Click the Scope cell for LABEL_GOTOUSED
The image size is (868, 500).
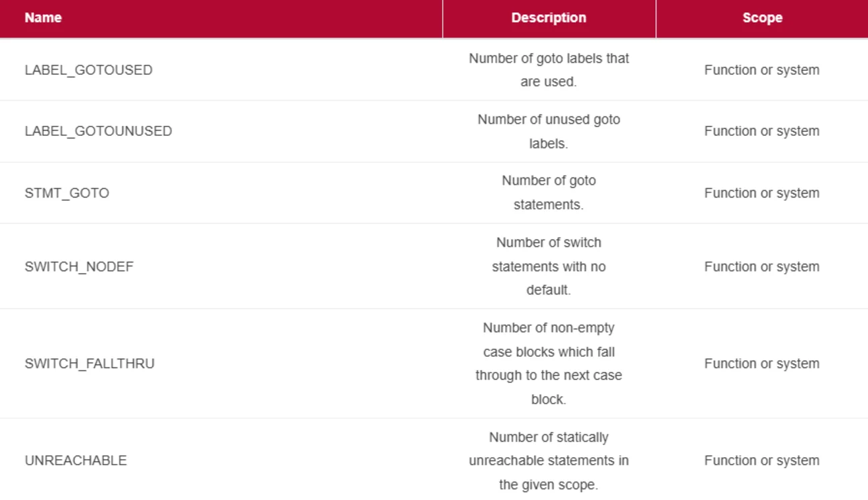pyautogui.click(x=762, y=70)
